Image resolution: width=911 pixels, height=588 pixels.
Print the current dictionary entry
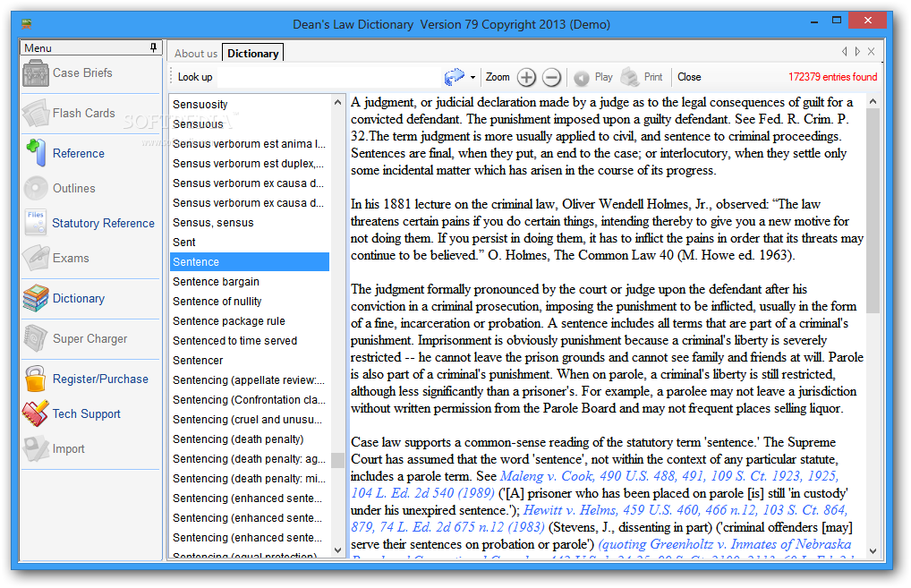click(x=642, y=77)
